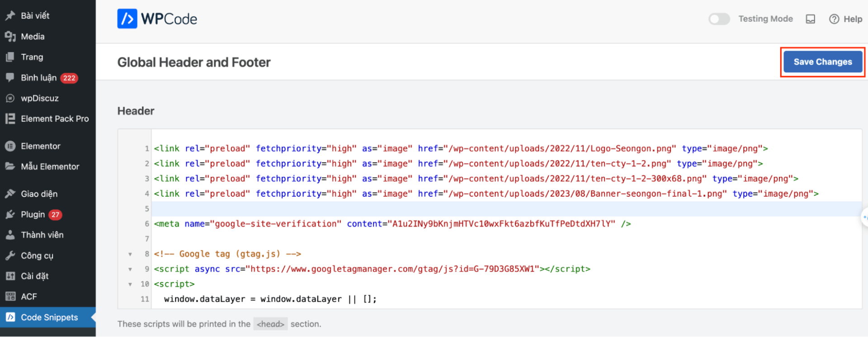Click the Testing Mode label
Screen dimensions: 868x337
point(765,19)
